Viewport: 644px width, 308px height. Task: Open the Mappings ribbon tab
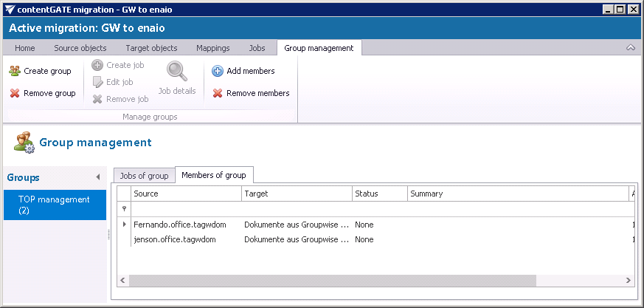coord(212,48)
